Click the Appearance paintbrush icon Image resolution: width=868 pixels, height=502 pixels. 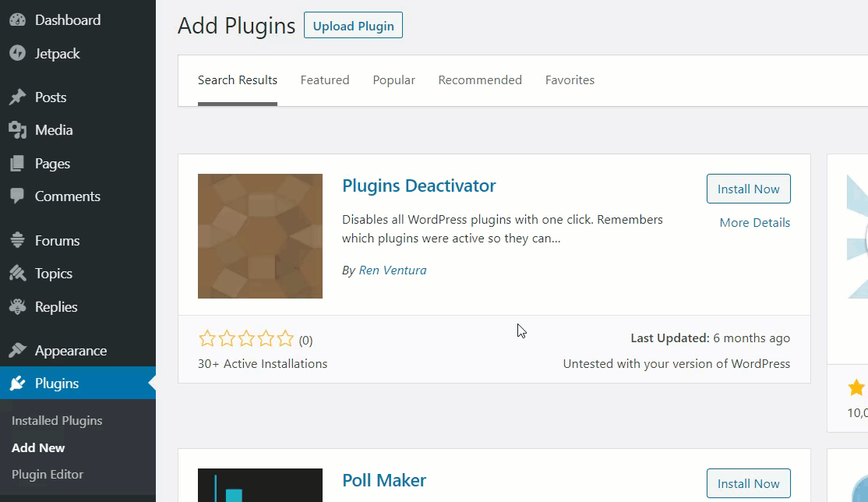pyautogui.click(x=17, y=350)
